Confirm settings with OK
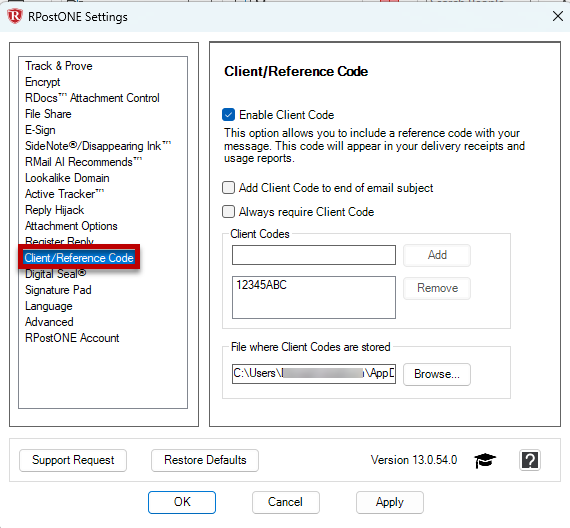This screenshot has width=570, height=528. click(182, 502)
